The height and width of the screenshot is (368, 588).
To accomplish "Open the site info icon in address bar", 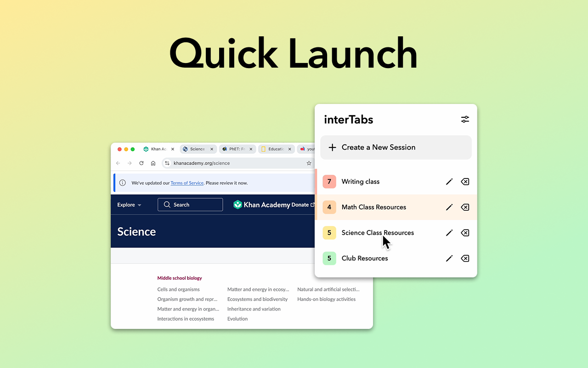I will [x=167, y=163].
